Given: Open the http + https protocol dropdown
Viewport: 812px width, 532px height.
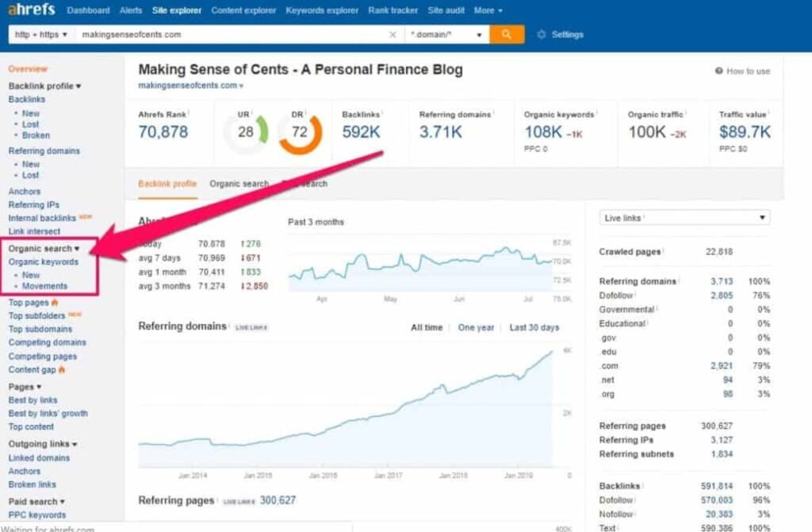Looking at the screenshot, I should (x=41, y=35).
